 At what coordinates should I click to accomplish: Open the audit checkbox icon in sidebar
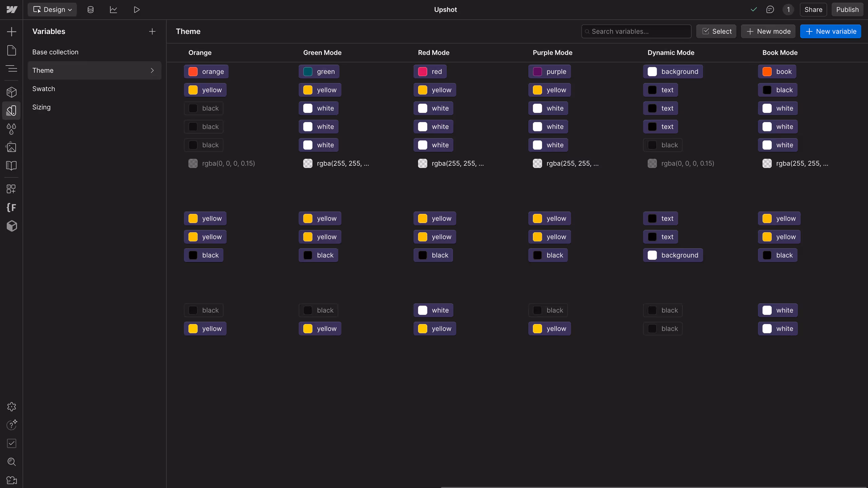pos(12,443)
